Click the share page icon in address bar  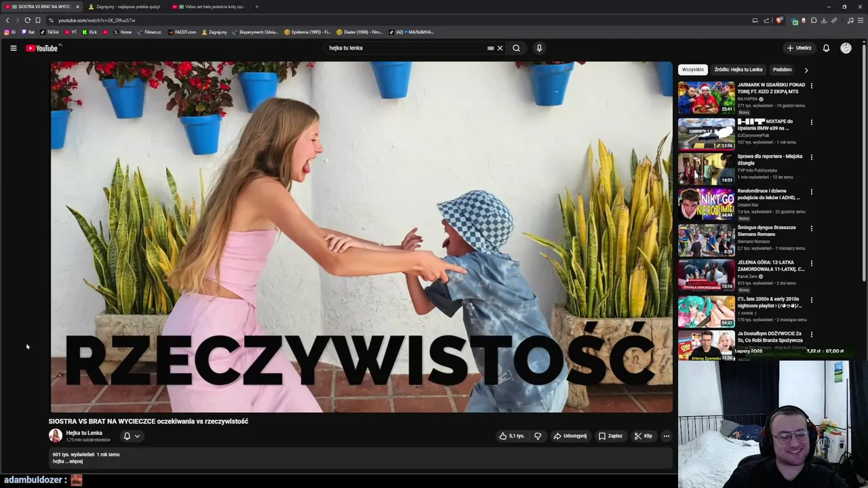(x=765, y=20)
